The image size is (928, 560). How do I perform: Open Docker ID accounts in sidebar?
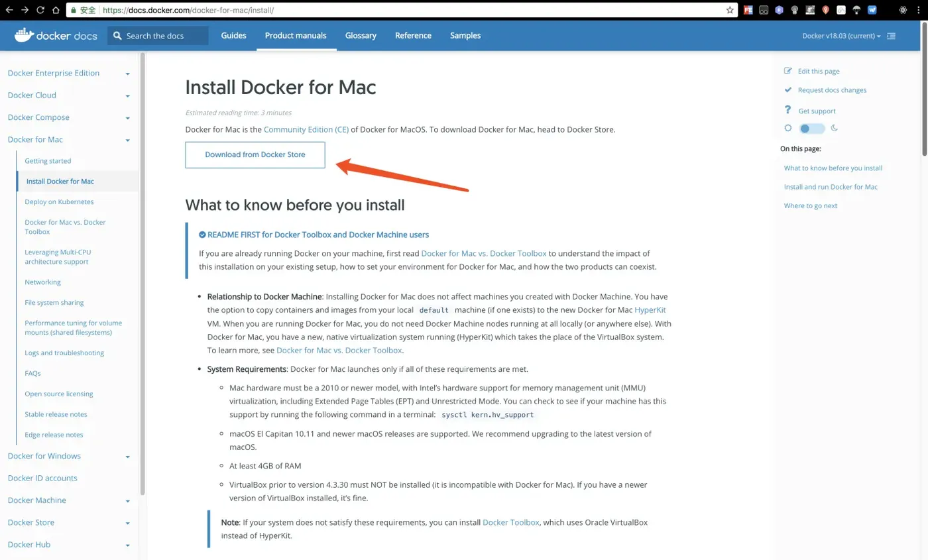click(x=42, y=478)
